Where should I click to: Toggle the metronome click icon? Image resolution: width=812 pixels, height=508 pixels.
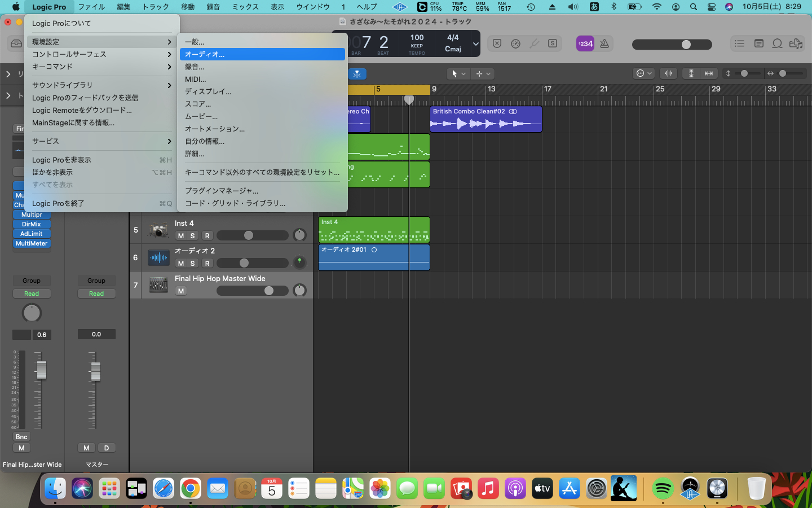(x=604, y=43)
